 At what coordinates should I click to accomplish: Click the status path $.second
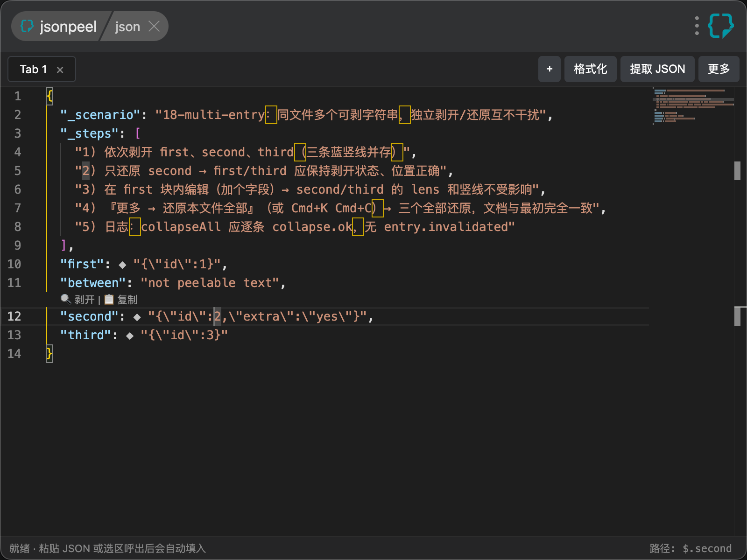[707, 548]
